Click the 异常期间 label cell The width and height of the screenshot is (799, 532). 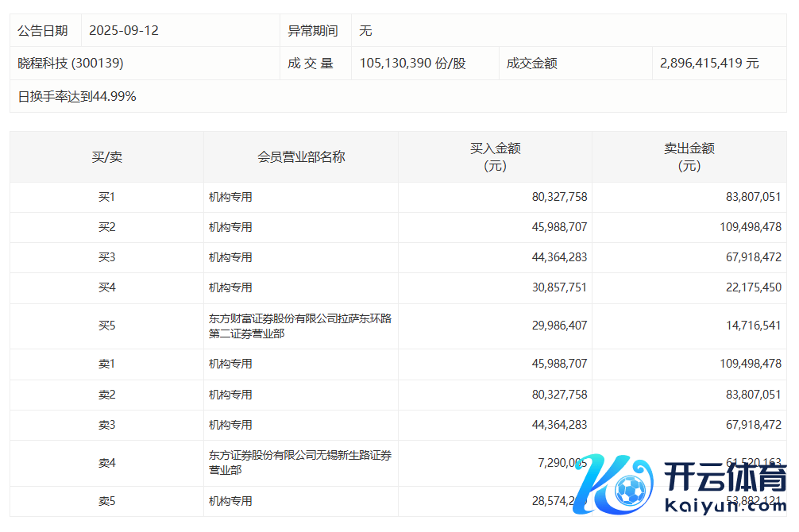tap(312, 31)
